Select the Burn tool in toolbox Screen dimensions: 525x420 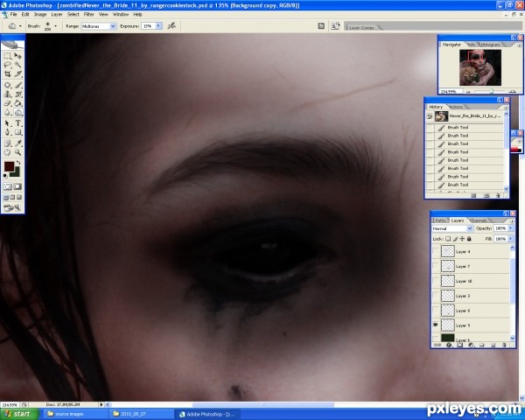pyautogui.click(x=18, y=112)
